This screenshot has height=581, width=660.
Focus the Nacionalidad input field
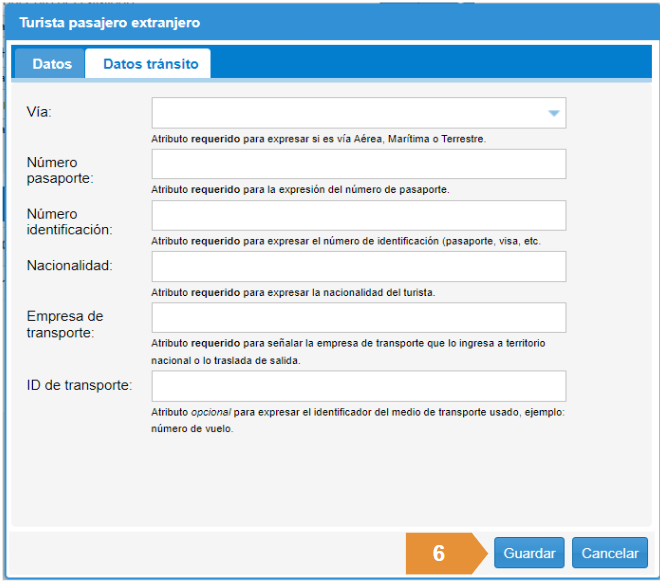tap(359, 266)
